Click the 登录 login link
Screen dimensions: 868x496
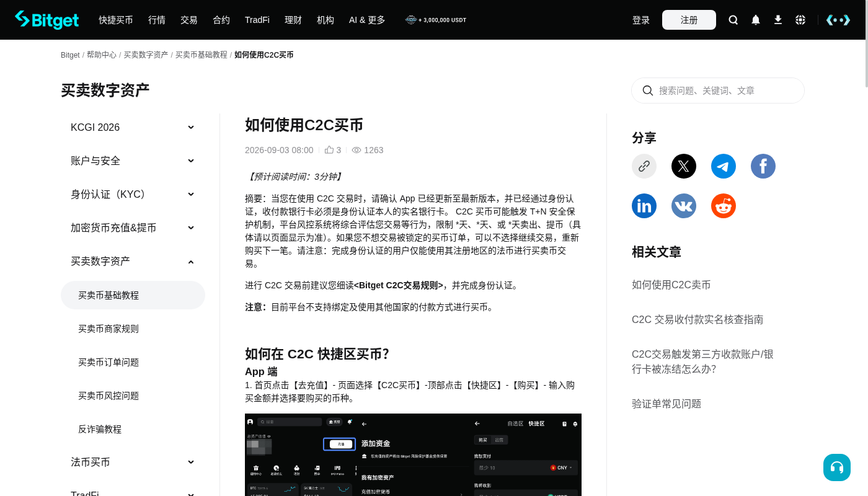point(641,20)
